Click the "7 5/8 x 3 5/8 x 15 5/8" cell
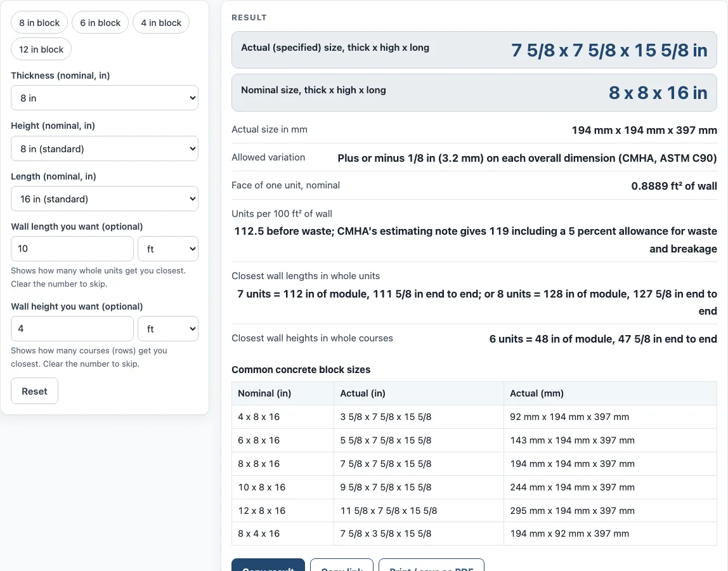 [x=419, y=534]
